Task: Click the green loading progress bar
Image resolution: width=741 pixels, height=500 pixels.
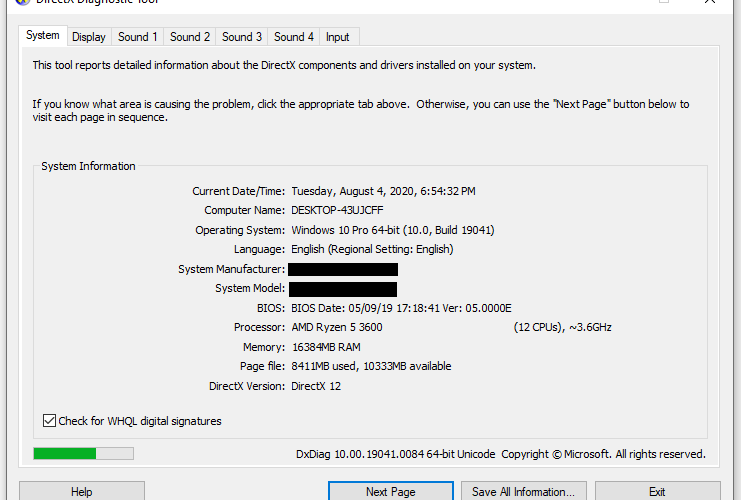Action: (83, 454)
